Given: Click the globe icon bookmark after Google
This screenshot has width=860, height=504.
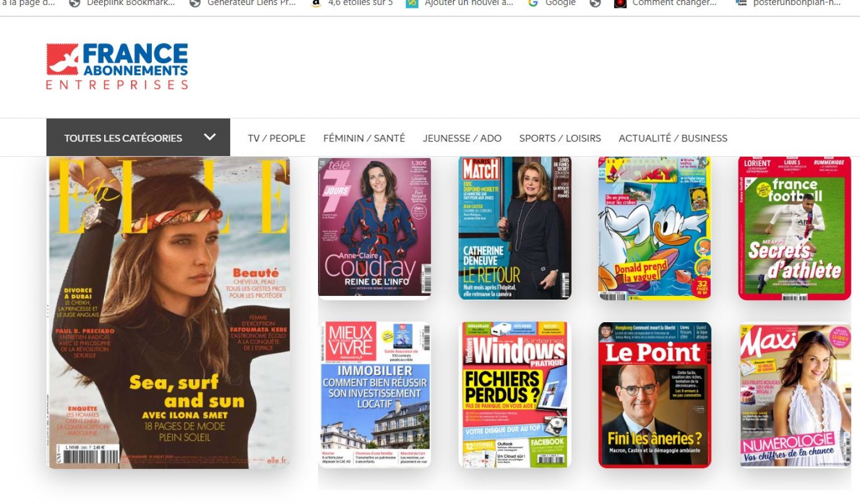Looking at the screenshot, I should [595, 3].
